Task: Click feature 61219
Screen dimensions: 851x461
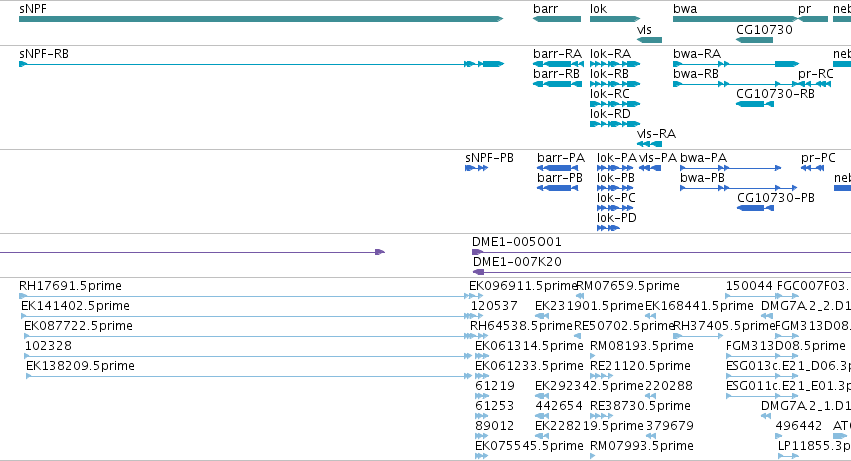Action: (x=481, y=396)
